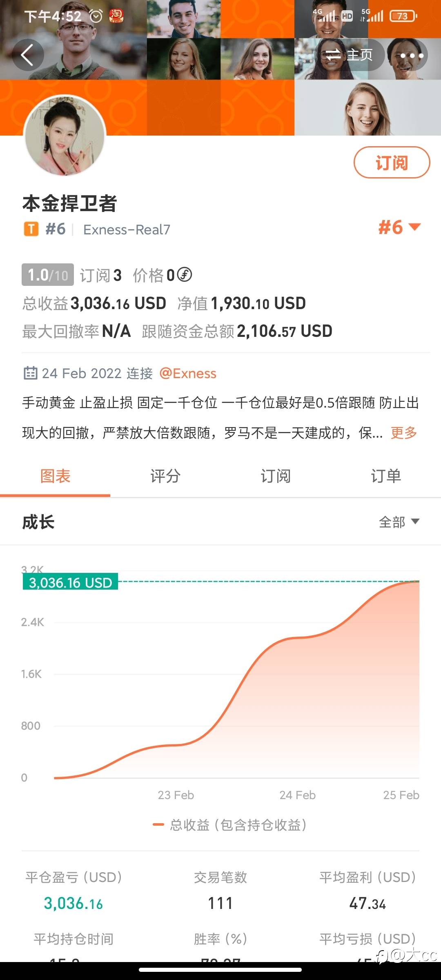Switch to the 订单 tab
Screen dimensions: 441x980
386,476
